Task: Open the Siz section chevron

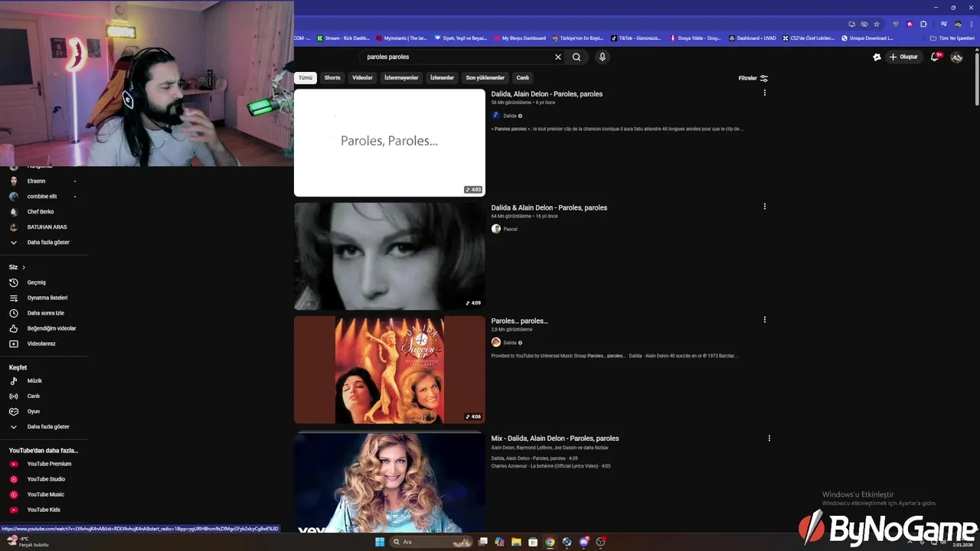Action: pos(24,267)
